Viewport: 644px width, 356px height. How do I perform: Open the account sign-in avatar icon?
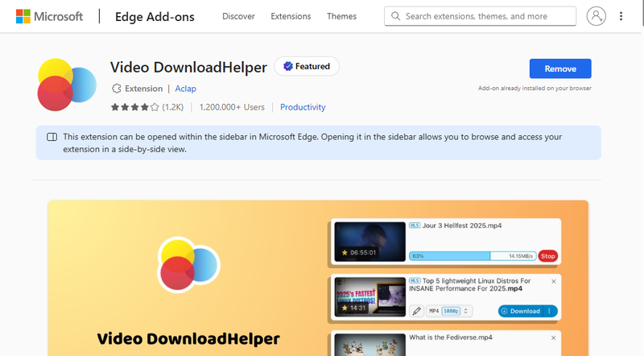point(596,16)
